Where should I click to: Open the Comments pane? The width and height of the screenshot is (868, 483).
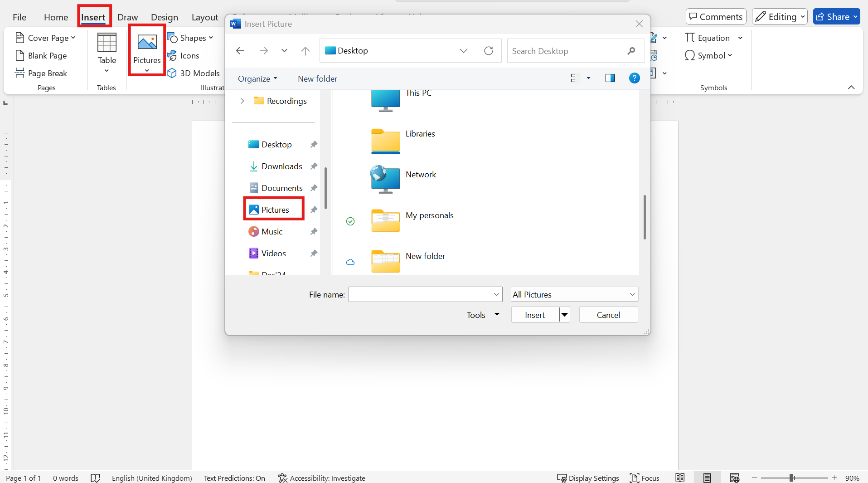[x=716, y=17]
